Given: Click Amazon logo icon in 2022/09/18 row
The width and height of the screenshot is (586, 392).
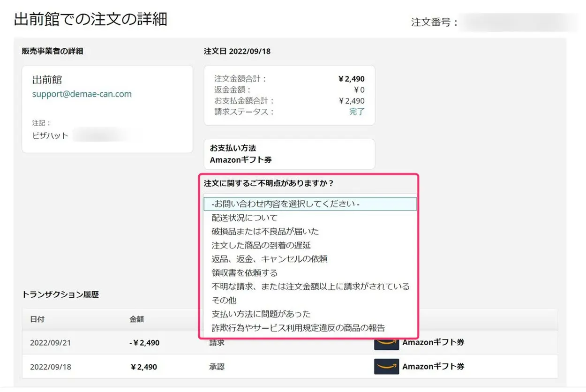Looking at the screenshot, I should (386, 367).
